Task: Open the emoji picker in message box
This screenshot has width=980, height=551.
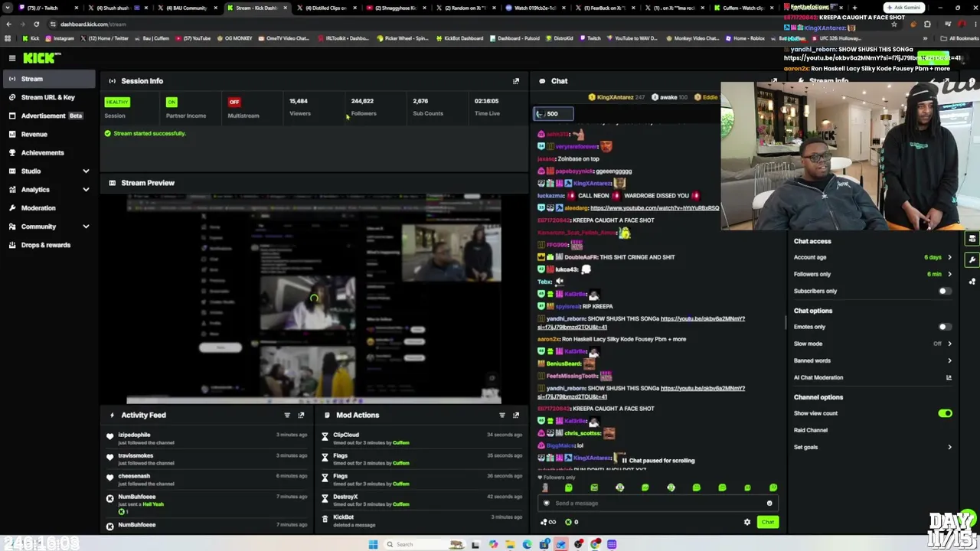Action: (769, 504)
